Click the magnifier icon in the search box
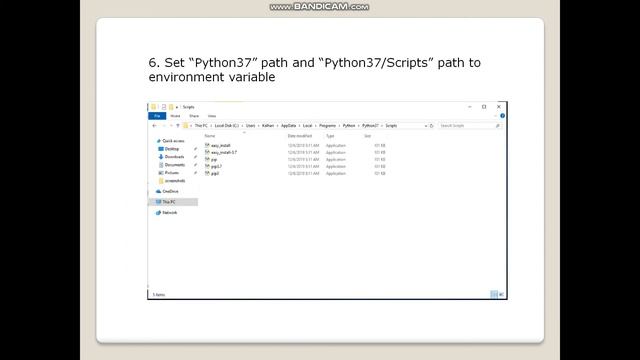Image resolution: width=640 pixels, height=360 pixels. click(498, 126)
